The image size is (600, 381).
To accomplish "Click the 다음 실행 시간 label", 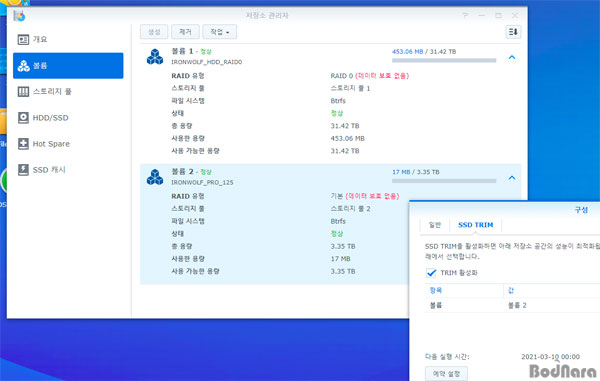I will click(x=447, y=357).
